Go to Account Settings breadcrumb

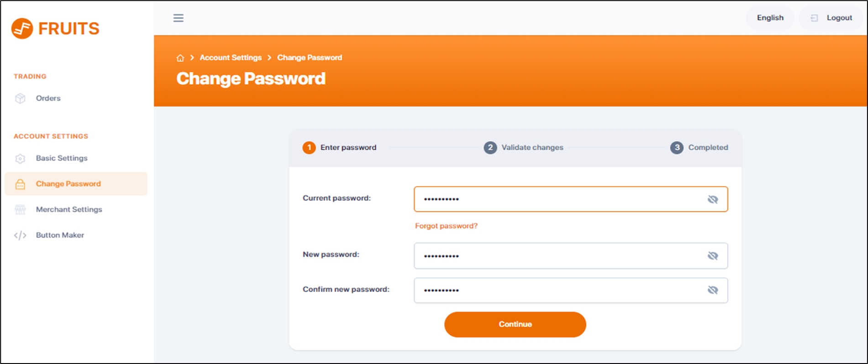point(231,57)
